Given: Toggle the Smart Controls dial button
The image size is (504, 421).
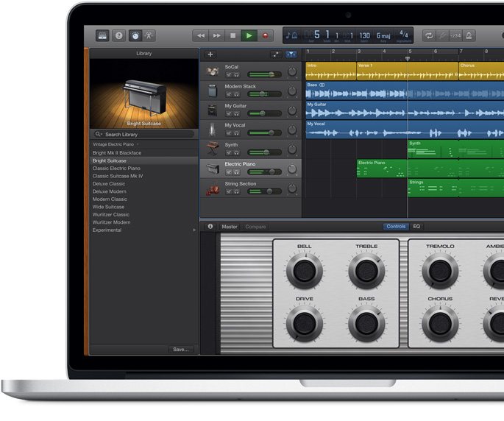Looking at the screenshot, I should point(135,35).
